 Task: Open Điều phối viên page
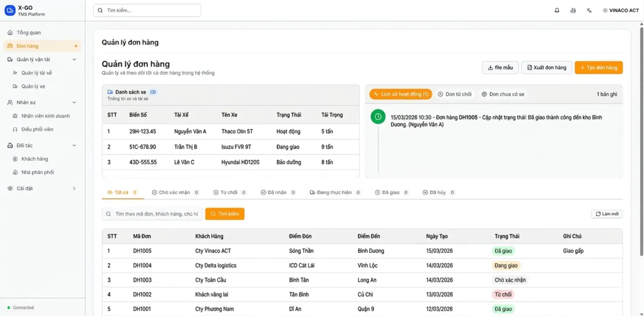point(37,129)
